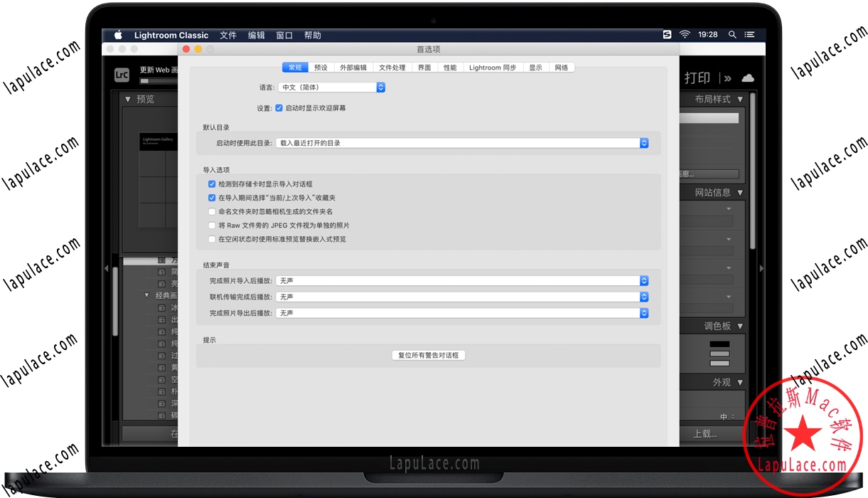868x498 pixels.
Task: Click the cloud icon next to 打印
Action: click(747, 78)
